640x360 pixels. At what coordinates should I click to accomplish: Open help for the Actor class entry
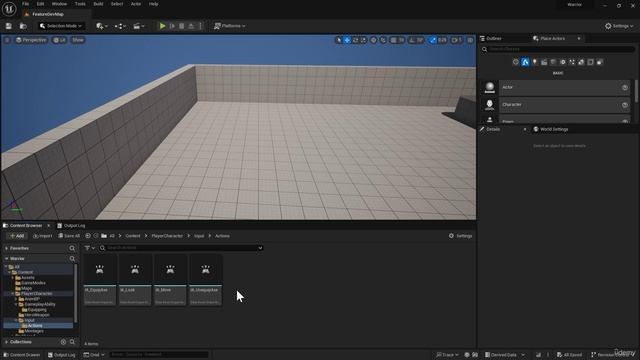click(x=624, y=88)
